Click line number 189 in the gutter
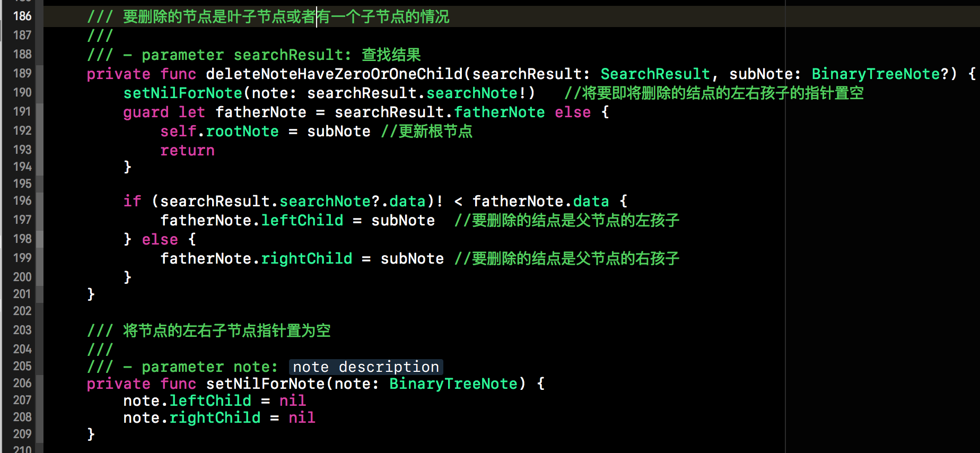The image size is (980, 453). point(22,73)
